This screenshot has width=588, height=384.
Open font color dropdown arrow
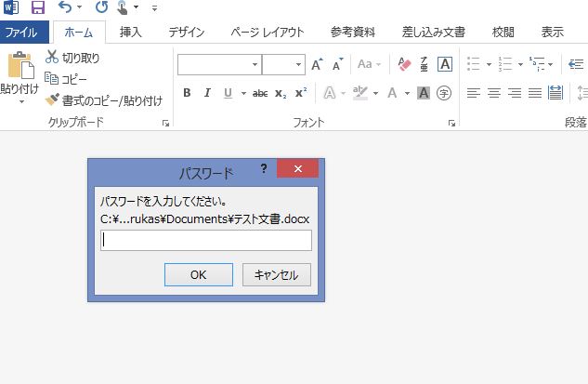tap(407, 93)
